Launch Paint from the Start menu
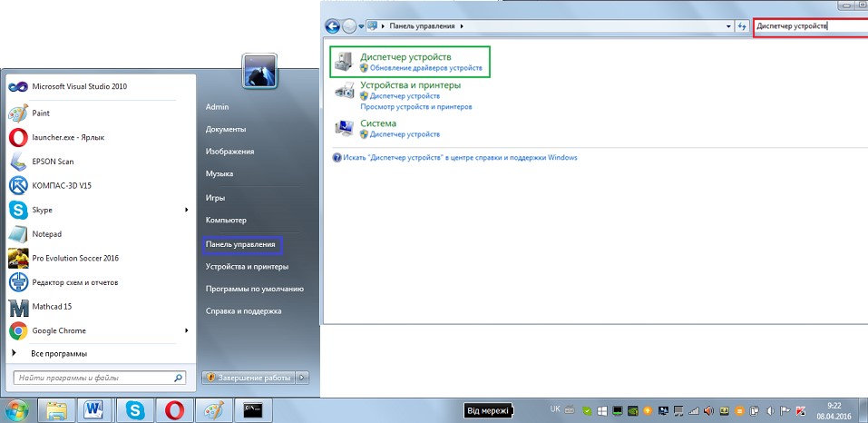 [40, 113]
